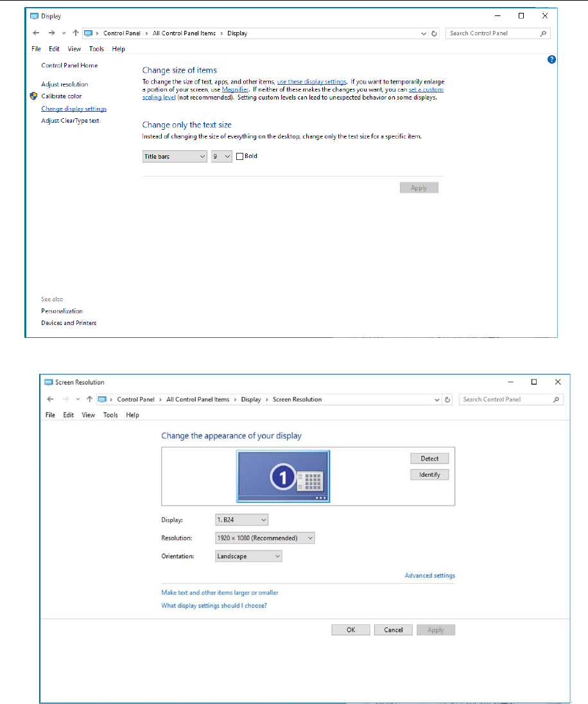This screenshot has height=704, width=588.
Task: Click back arrow in Screen Resolution window
Action: click(50, 399)
